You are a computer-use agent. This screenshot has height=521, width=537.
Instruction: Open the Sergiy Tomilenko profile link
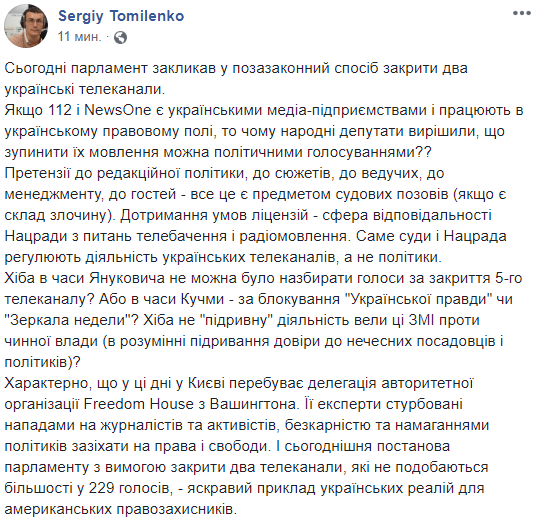[x=121, y=16]
